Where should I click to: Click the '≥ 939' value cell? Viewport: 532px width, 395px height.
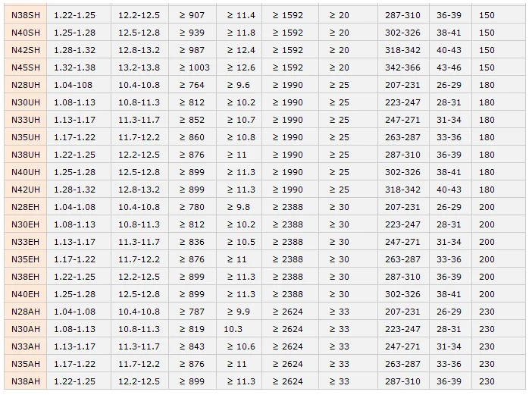192,33
